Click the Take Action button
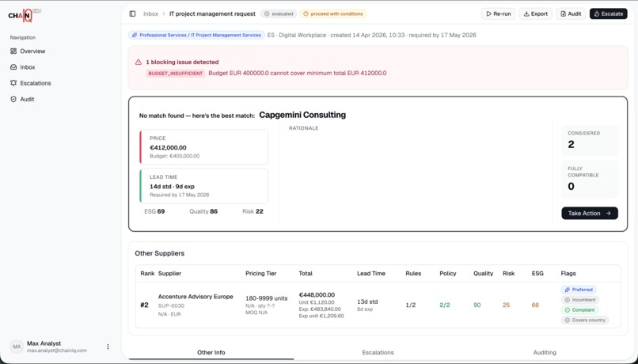The width and height of the screenshot is (638, 364). (590, 213)
